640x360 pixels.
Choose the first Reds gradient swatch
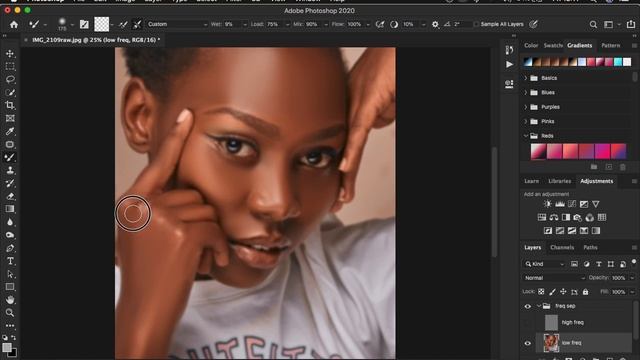[538, 151]
